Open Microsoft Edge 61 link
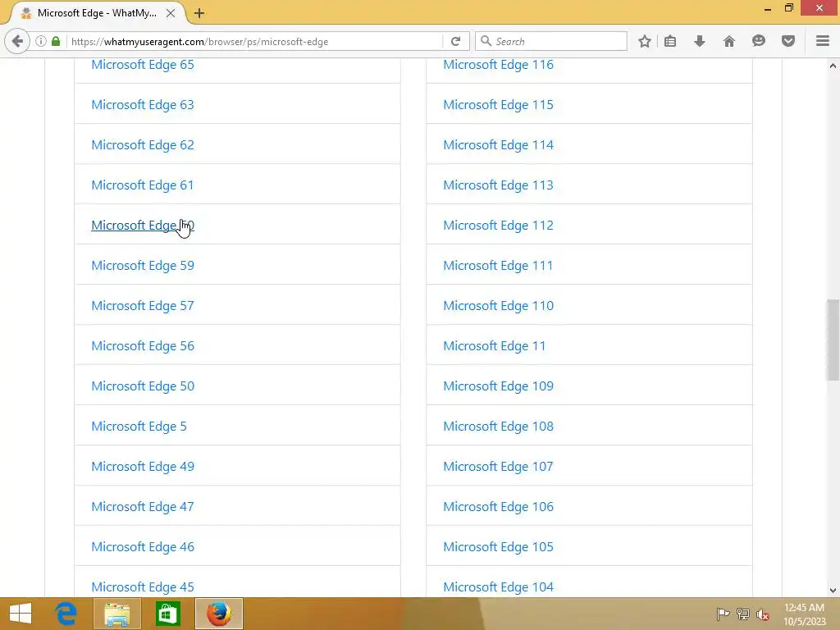840x630 pixels. 143,185
